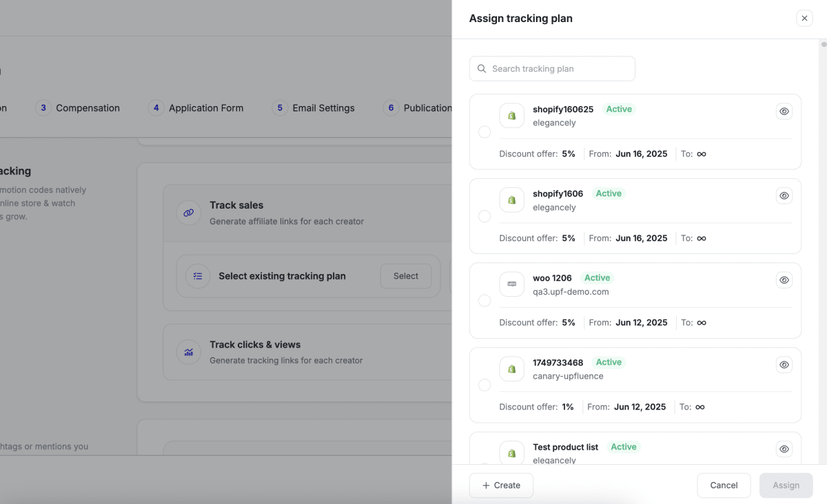The width and height of the screenshot is (827, 504).
Task: Select the 1749733468 plan radio button
Action: pos(484,385)
